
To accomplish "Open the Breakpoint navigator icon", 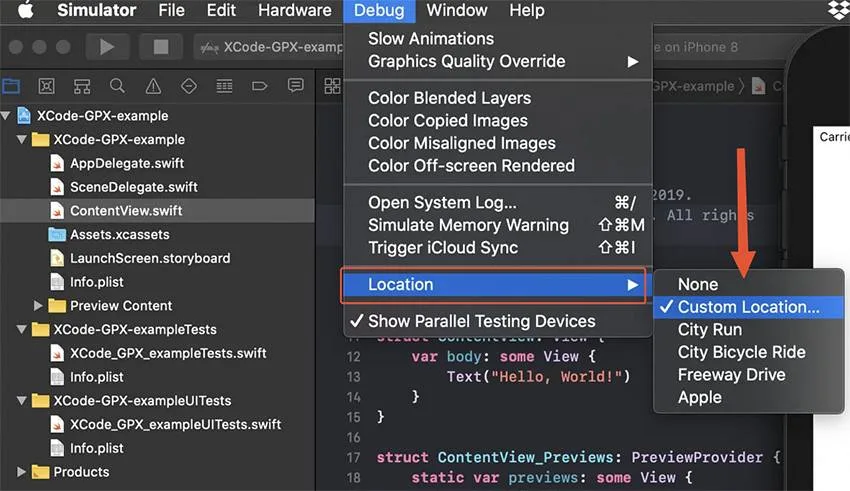I will (260, 86).
